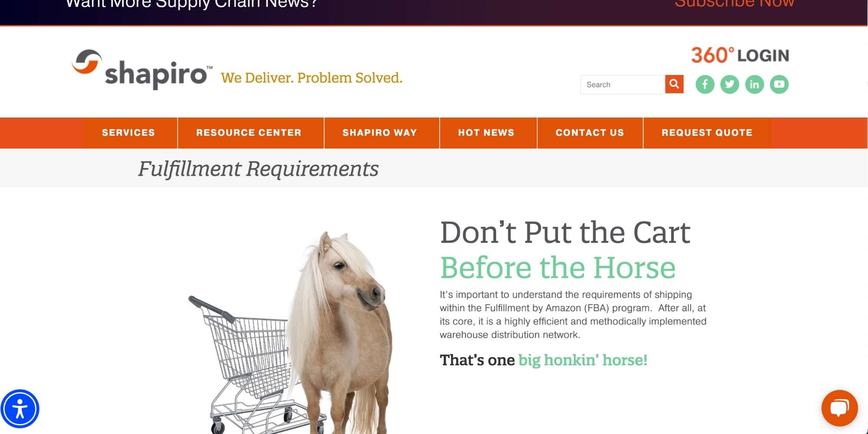
Task: Visit the LinkedIn social icon
Action: [x=754, y=84]
